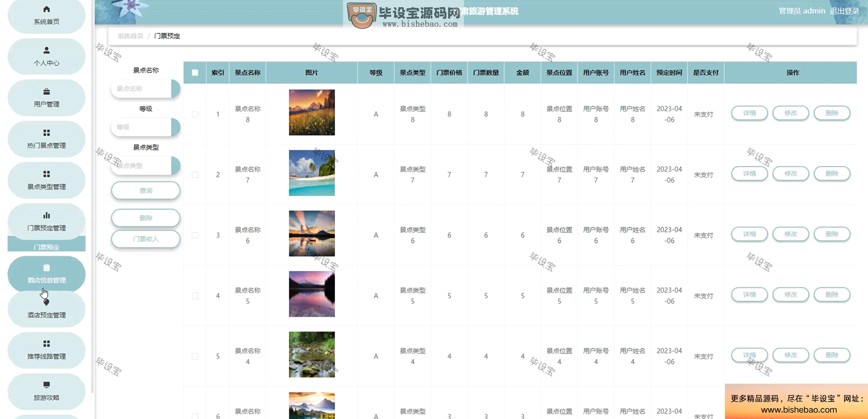Click the 推荐线路管理 grid icon
The height and width of the screenshot is (419, 868).
(47, 343)
